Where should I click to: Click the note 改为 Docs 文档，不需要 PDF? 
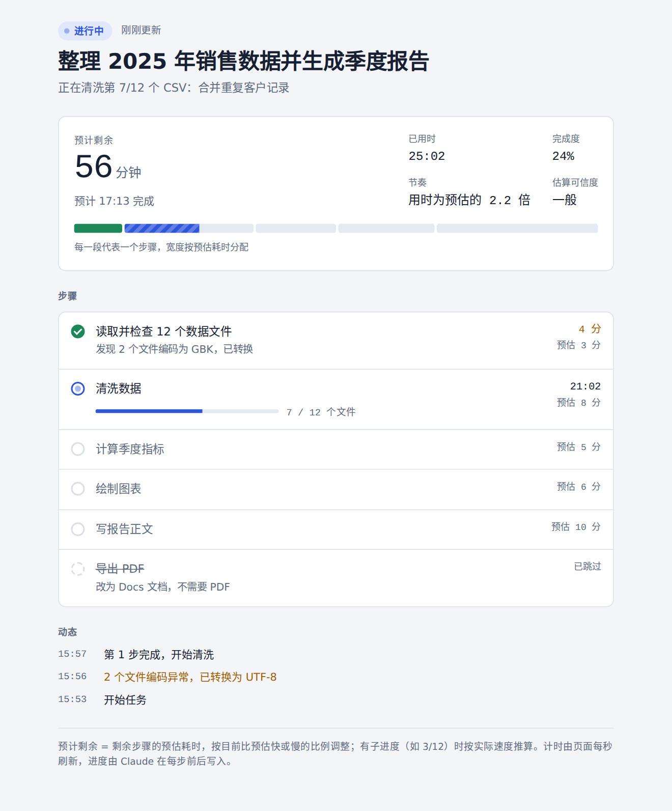pyautogui.click(x=163, y=587)
